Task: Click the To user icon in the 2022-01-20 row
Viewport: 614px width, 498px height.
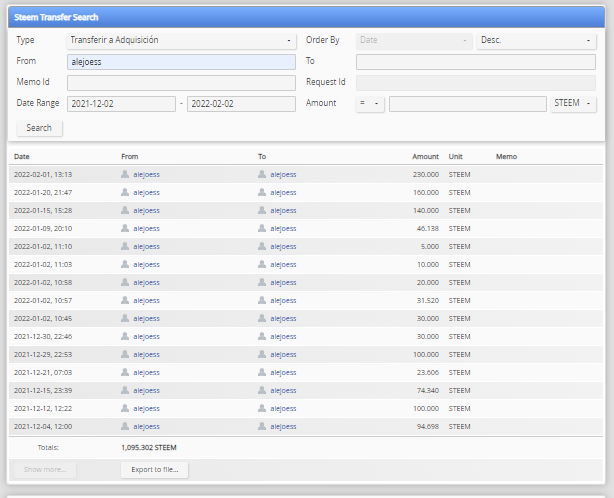Action: point(262,192)
